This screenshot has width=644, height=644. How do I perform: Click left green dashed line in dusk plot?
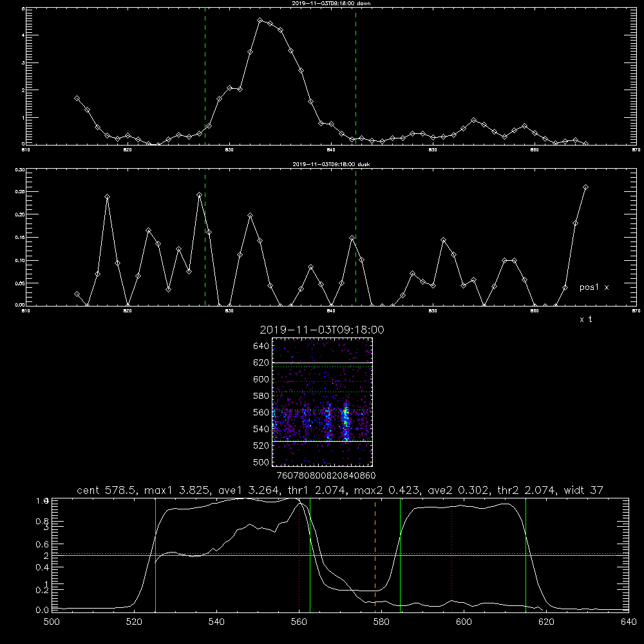point(205,237)
